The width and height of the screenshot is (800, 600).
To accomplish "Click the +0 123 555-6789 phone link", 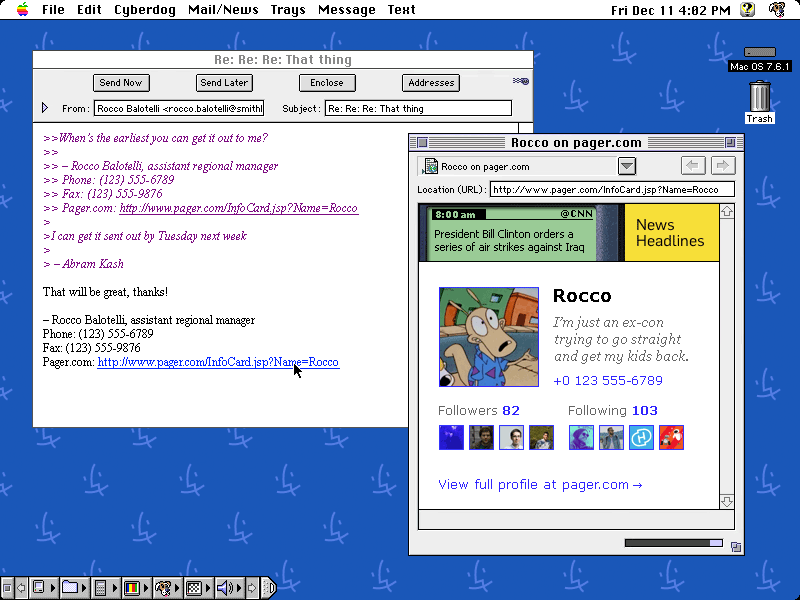I will [608, 381].
